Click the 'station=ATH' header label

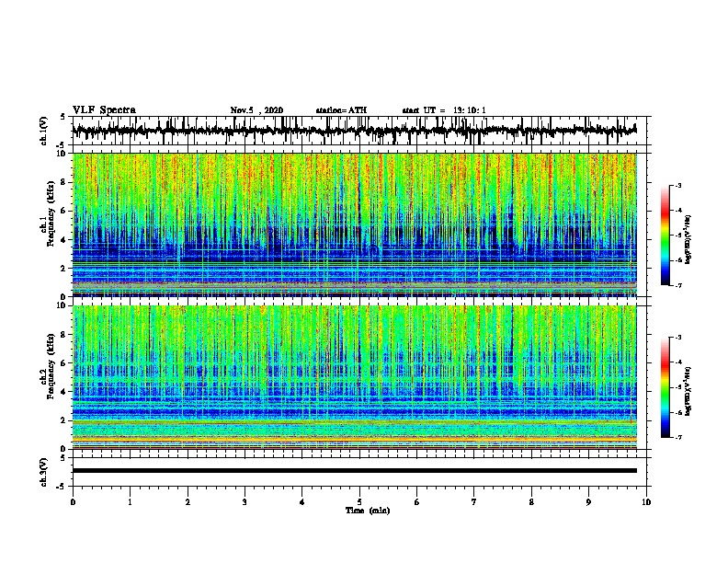click(341, 110)
